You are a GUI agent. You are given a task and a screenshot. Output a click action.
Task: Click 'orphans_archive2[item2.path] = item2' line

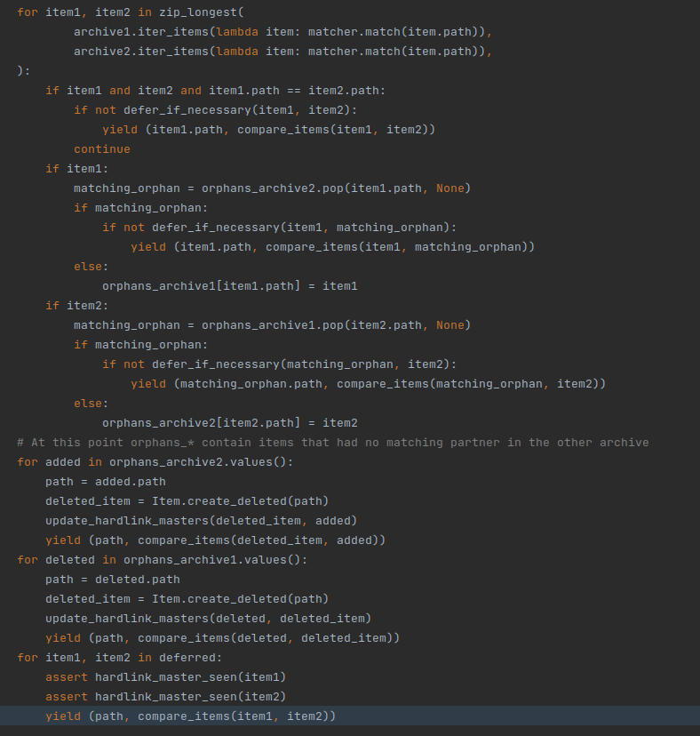pos(230,423)
